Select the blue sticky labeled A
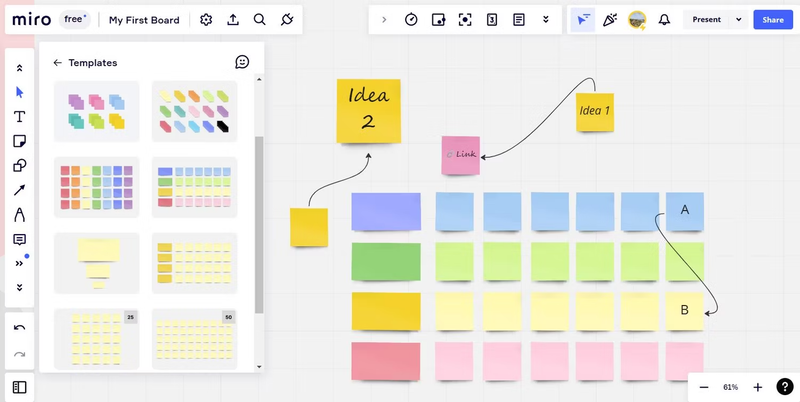Image resolution: width=800 pixels, height=402 pixels. pos(685,211)
